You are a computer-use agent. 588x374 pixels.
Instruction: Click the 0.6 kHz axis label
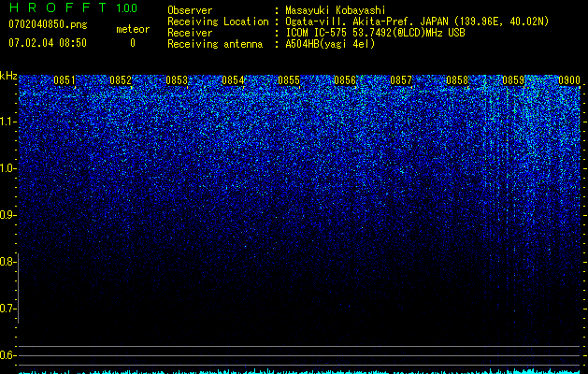point(7,355)
